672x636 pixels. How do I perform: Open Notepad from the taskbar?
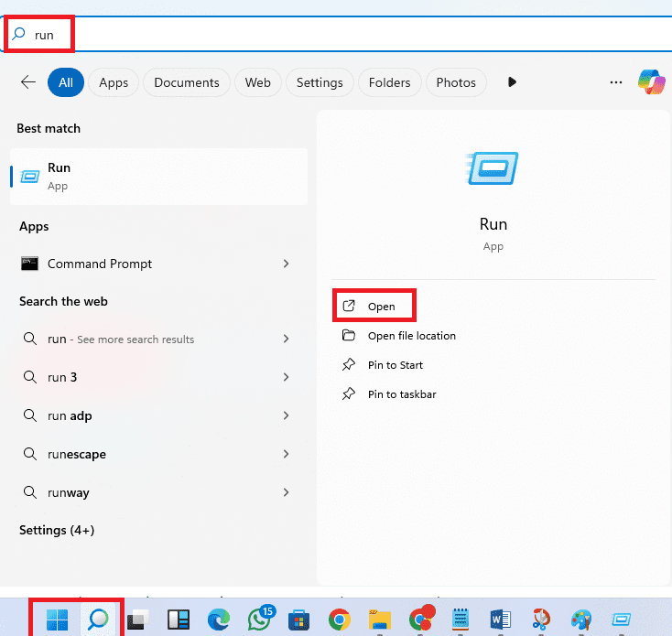pyautogui.click(x=461, y=620)
